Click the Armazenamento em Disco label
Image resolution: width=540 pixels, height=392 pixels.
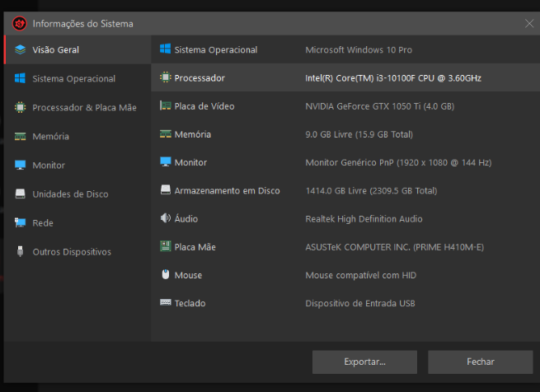pyautogui.click(x=227, y=191)
